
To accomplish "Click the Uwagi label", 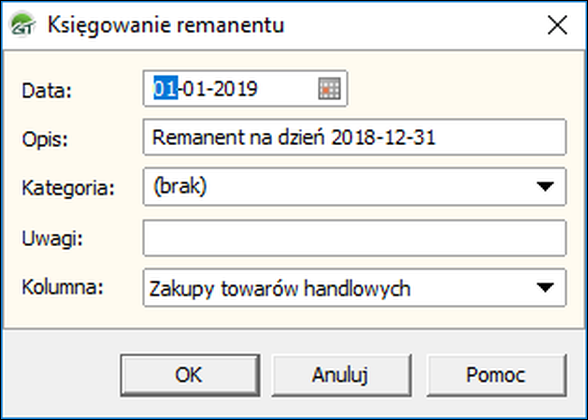I will [x=52, y=238].
